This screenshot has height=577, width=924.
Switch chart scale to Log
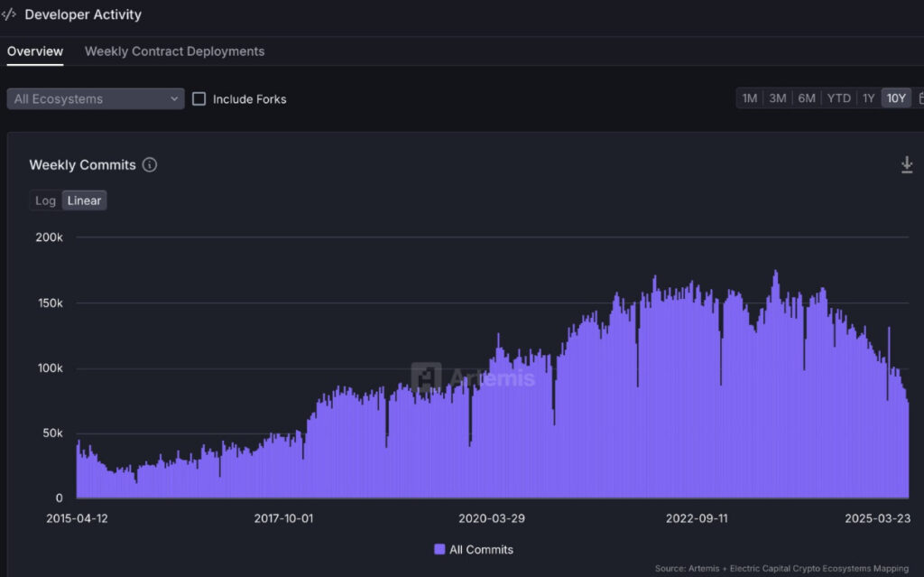45,200
